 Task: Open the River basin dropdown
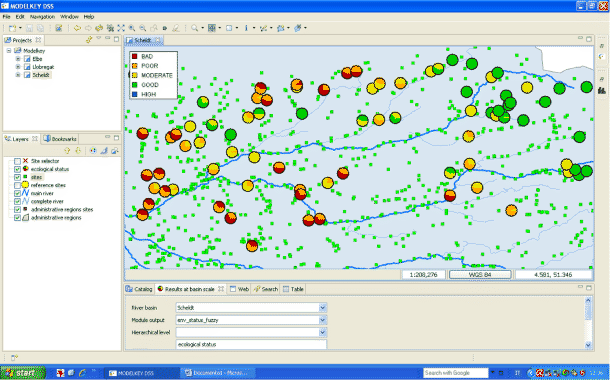pyautogui.click(x=323, y=308)
